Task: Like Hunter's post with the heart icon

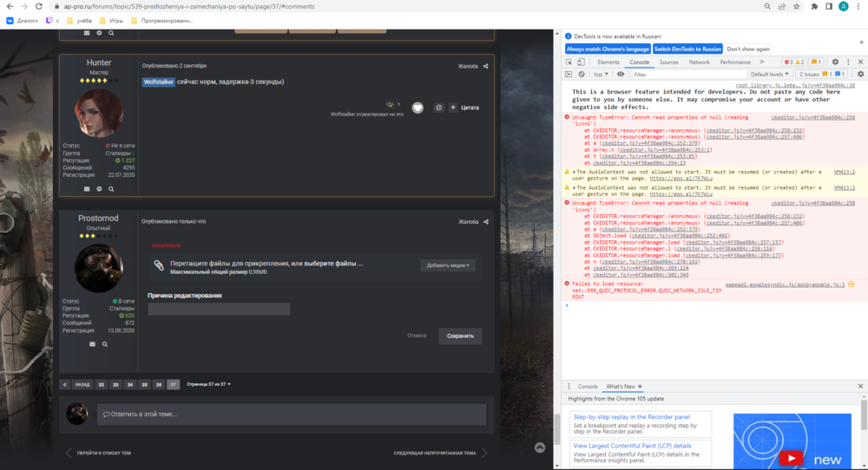Action: [418, 108]
